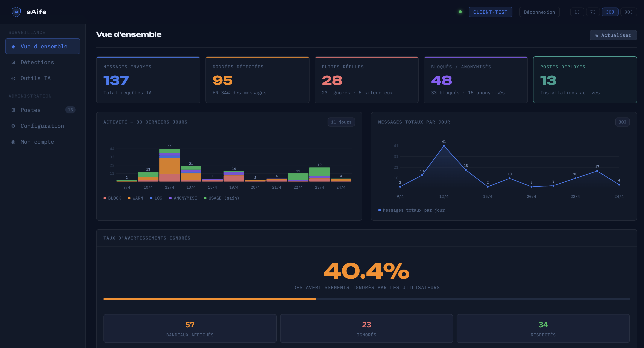Refresh data with the Actualiser button
Viewport: 644px width, 348px height.
(x=613, y=35)
